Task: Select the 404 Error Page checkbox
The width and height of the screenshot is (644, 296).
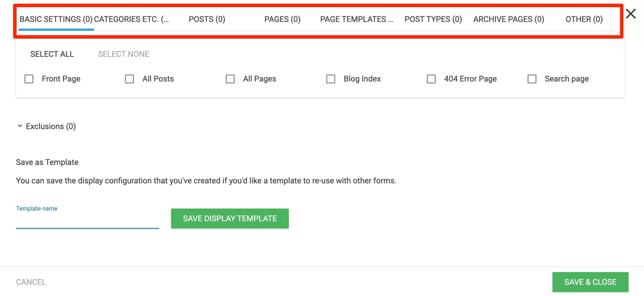Action: click(431, 79)
